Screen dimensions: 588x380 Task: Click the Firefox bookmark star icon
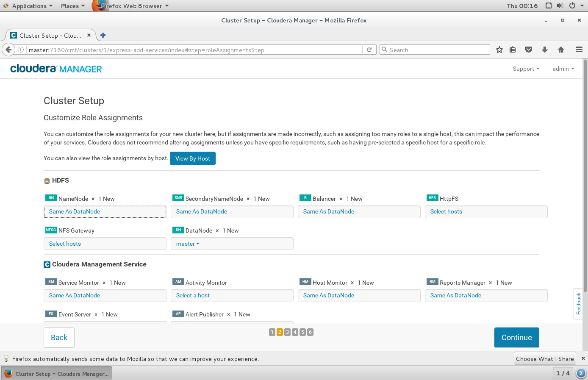[499, 50]
